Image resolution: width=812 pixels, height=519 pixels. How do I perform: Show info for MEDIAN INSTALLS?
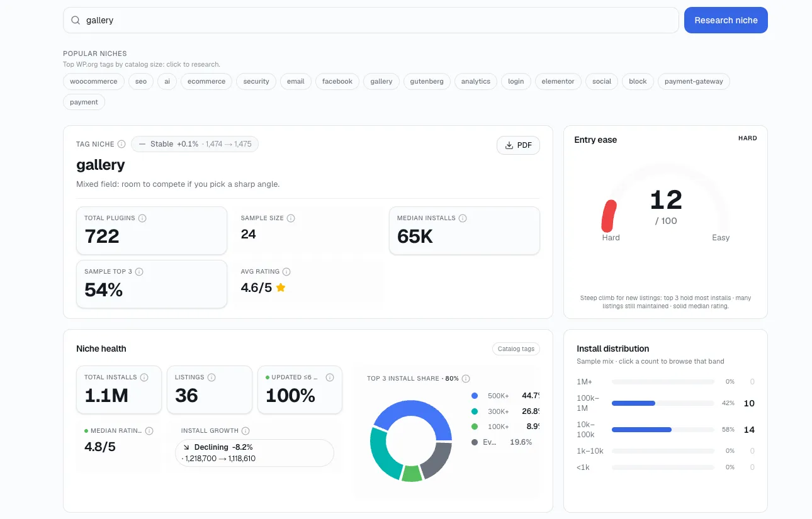pos(463,218)
